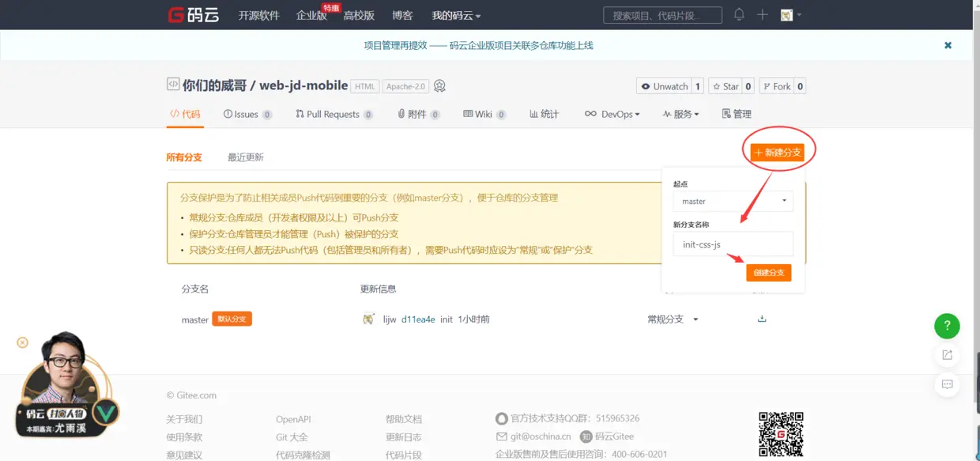Image resolution: width=980 pixels, height=461 pixels.
Task: Open 关于我们 footer link
Action: (184, 419)
